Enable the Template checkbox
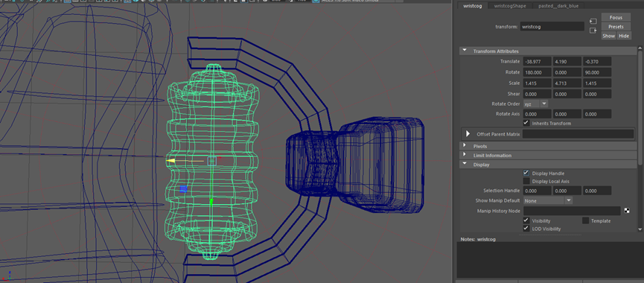 pyautogui.click(x=586, y=220)
